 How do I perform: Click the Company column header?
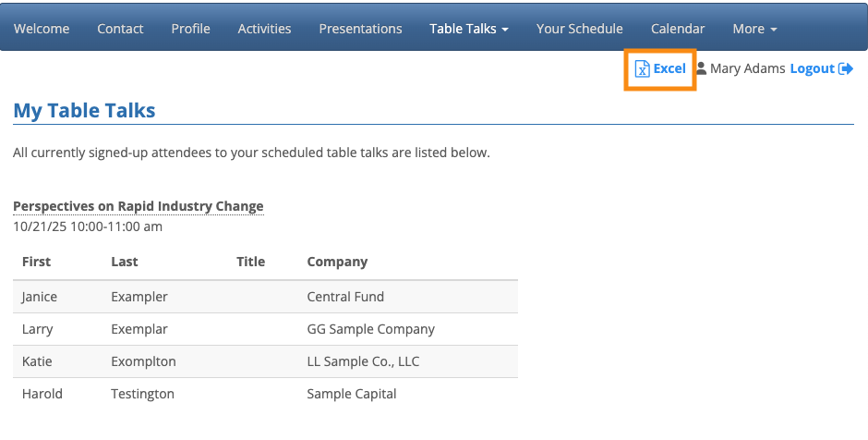pyautogui.click(x=337, y=262)
